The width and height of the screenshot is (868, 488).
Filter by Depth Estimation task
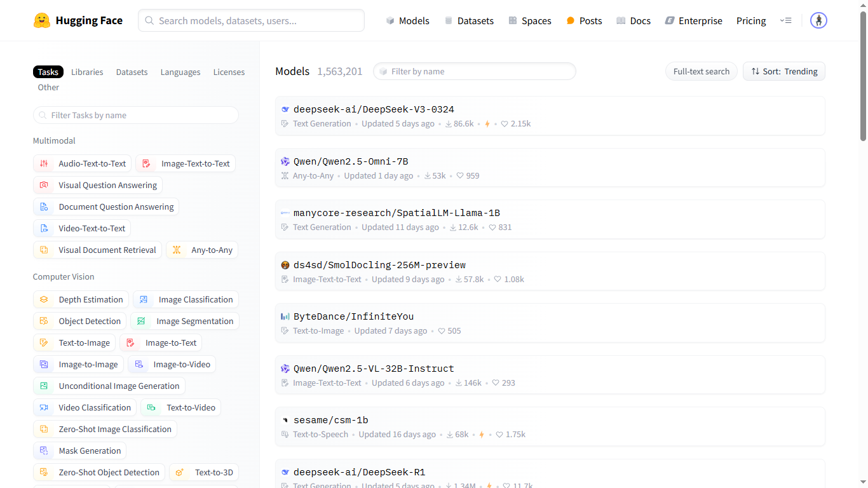click(81, 299)
